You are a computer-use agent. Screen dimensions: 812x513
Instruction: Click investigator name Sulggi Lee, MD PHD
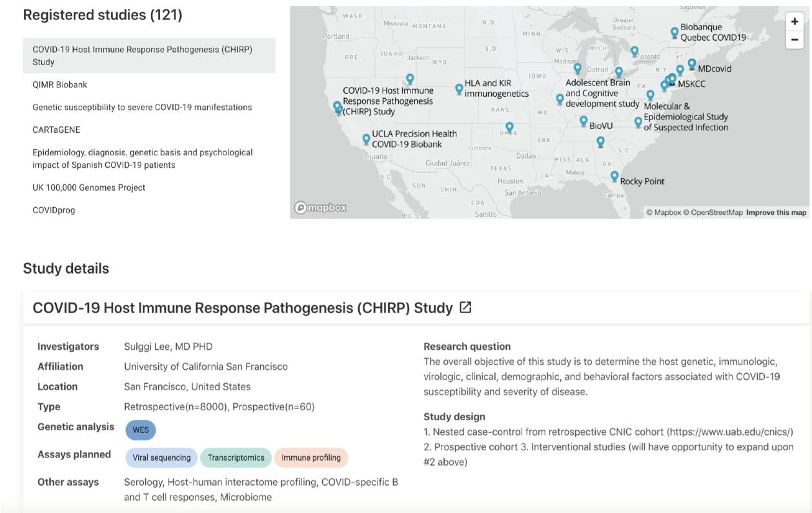tap(168, 347)
